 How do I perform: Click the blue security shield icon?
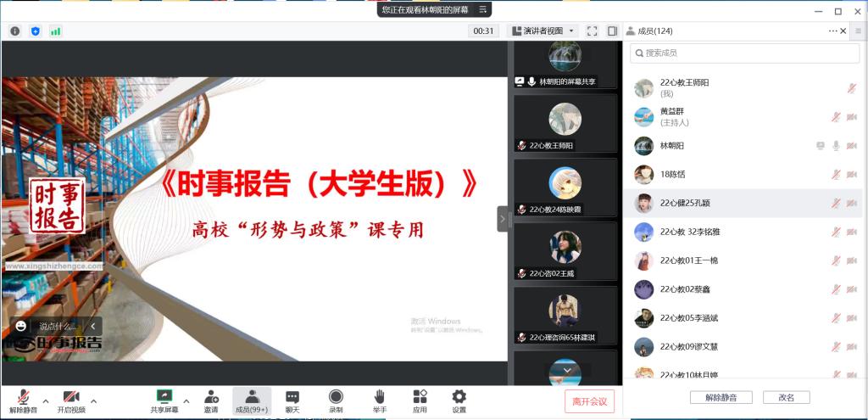pos(36,31)
